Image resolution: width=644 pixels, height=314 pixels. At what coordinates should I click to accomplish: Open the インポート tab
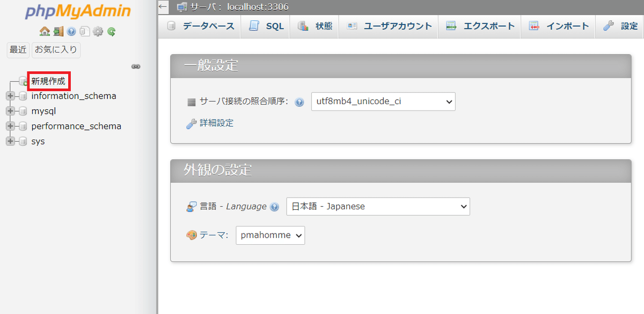pyautogui.click(x=558, y=26)
